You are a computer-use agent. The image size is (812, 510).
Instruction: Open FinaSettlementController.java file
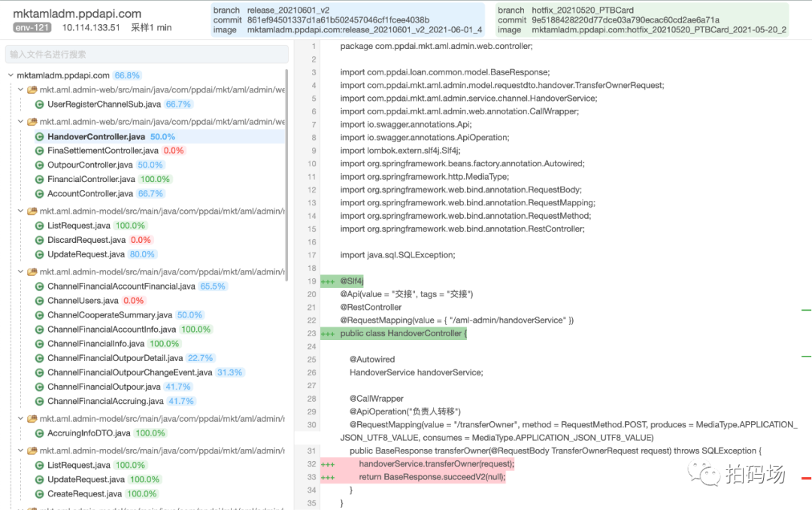[x=102, y=151]
